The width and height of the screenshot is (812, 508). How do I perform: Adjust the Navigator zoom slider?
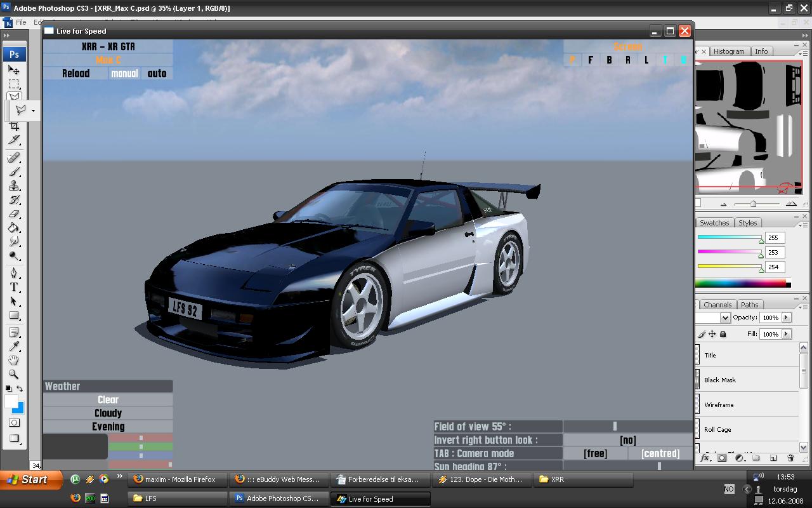753,204
